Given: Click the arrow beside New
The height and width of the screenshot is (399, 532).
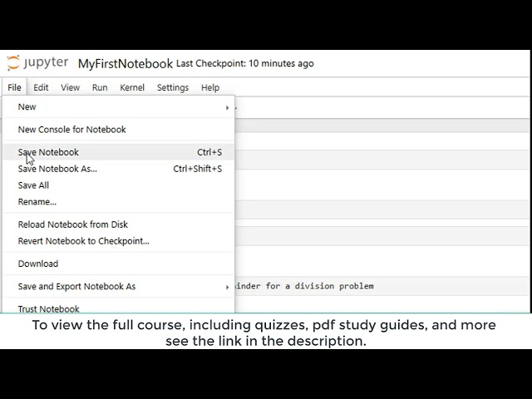Looking at the screenshot, I should coord(227,107).
